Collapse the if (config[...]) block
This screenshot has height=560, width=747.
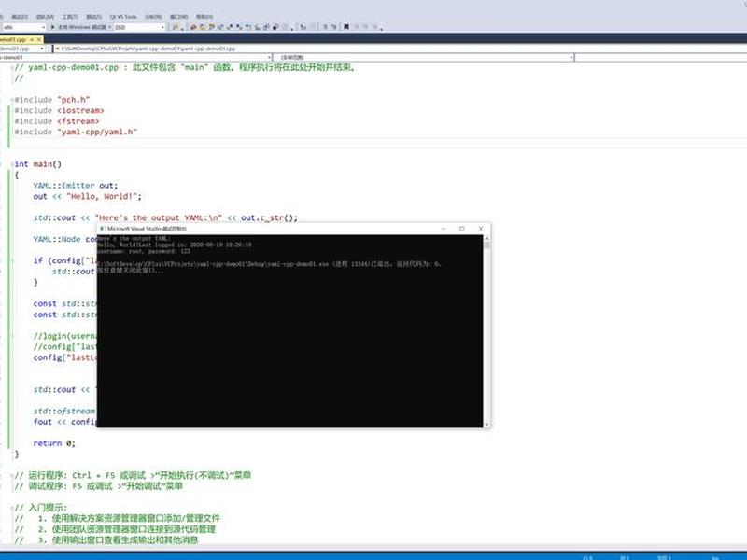coord(12,261)
